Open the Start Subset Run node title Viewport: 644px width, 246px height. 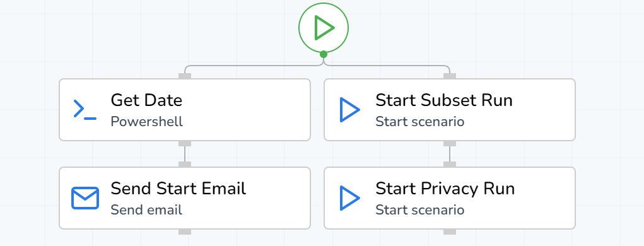pyautogui.click(x=444, y=100)
